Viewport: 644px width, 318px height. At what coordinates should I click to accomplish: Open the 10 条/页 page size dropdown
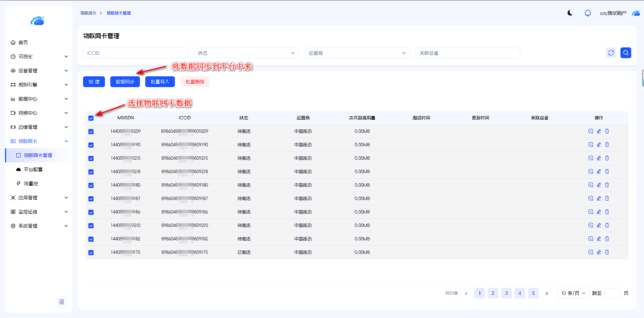pyautogui.click(x=573, y=293)
